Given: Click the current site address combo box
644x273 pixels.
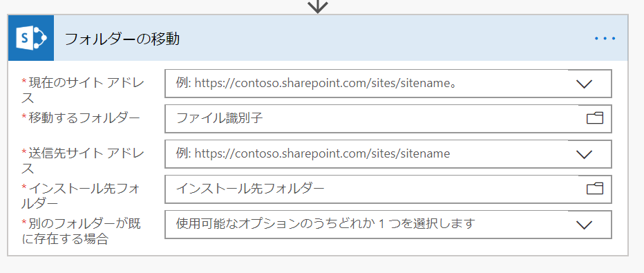Looking at the screenshot, I should click(388, 84).
